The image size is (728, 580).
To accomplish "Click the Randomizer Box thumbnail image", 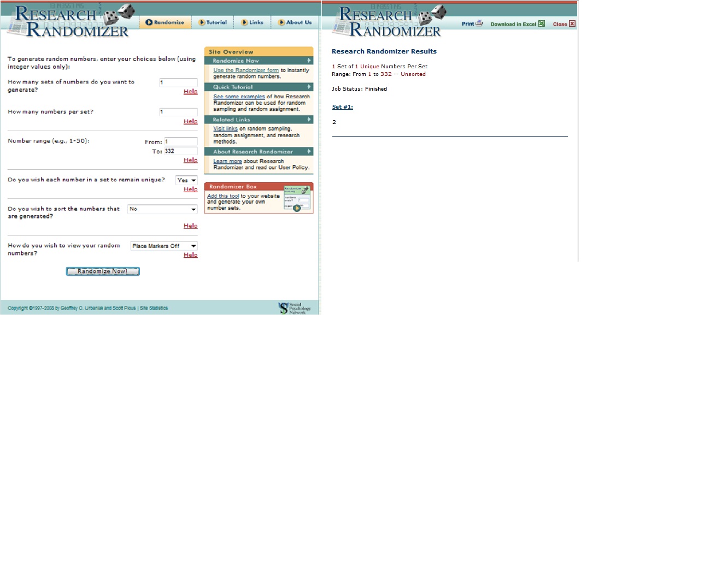I will click(x=297, y=199).
